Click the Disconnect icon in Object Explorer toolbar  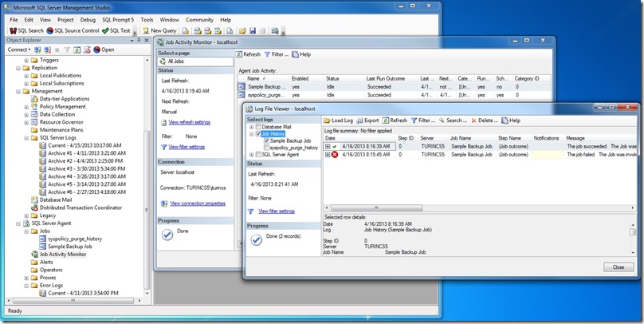(x=48, y=49)
